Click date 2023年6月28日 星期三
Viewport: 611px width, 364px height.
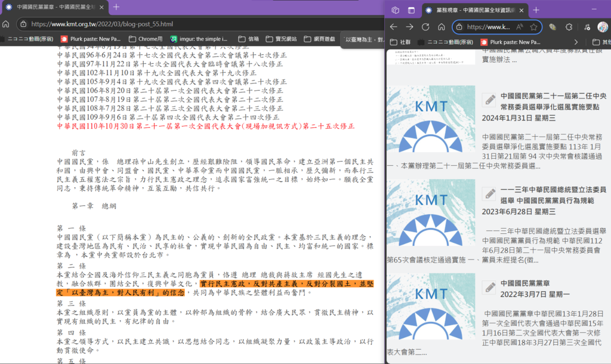519,212
